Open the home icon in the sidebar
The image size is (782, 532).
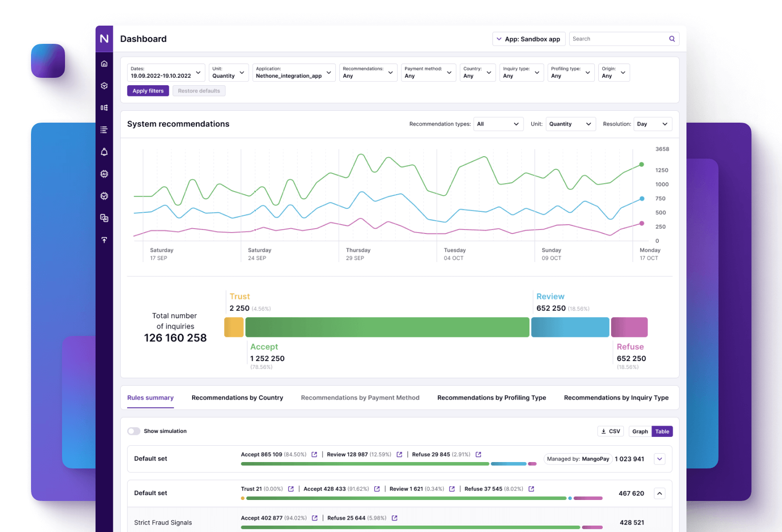pyautogui.click(x=104, y=64)
